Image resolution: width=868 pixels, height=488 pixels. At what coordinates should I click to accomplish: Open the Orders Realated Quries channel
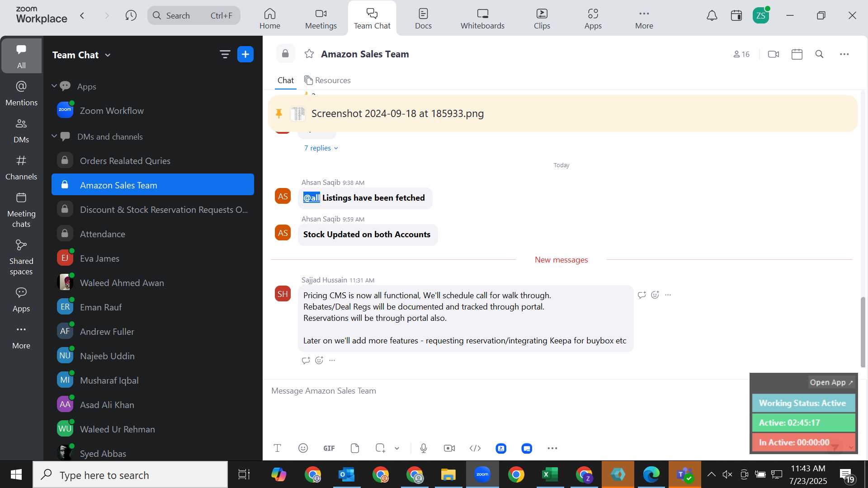(x=153, y=161)
